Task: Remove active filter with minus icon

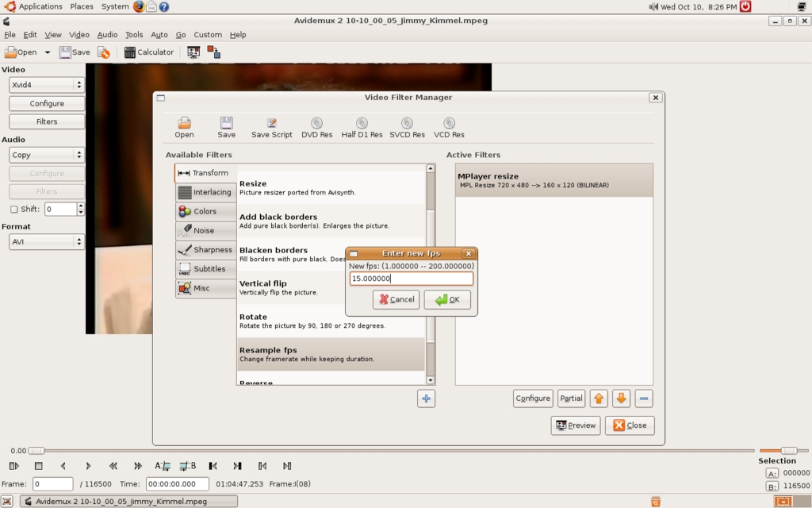Action: (x=644, y=398)
